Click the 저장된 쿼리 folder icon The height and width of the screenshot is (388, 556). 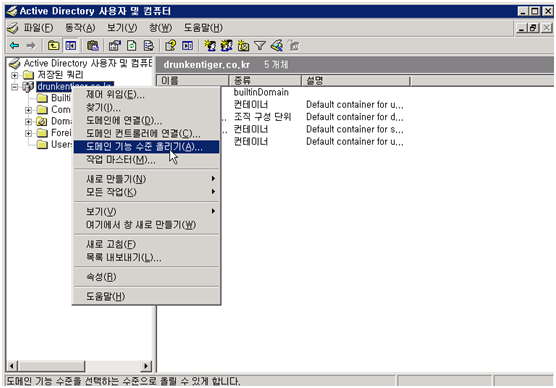pos(28,75)
